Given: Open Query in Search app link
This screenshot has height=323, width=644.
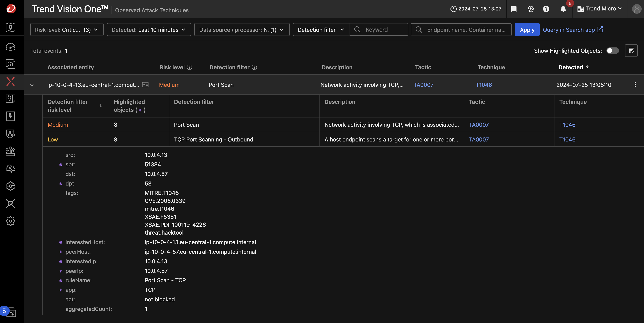Looking at the screenshot, I should click(x=573, y=30).
